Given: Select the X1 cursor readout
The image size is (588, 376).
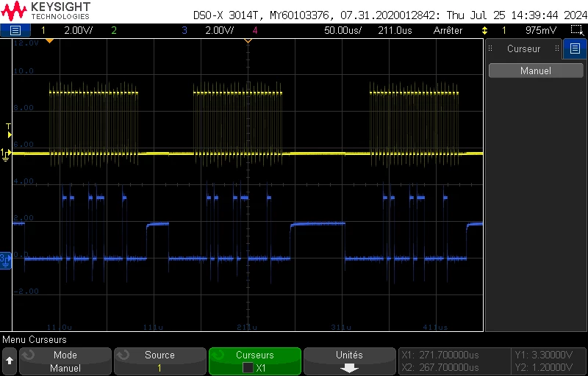Looking at the screenshot, I should click(x=440, y=355).
